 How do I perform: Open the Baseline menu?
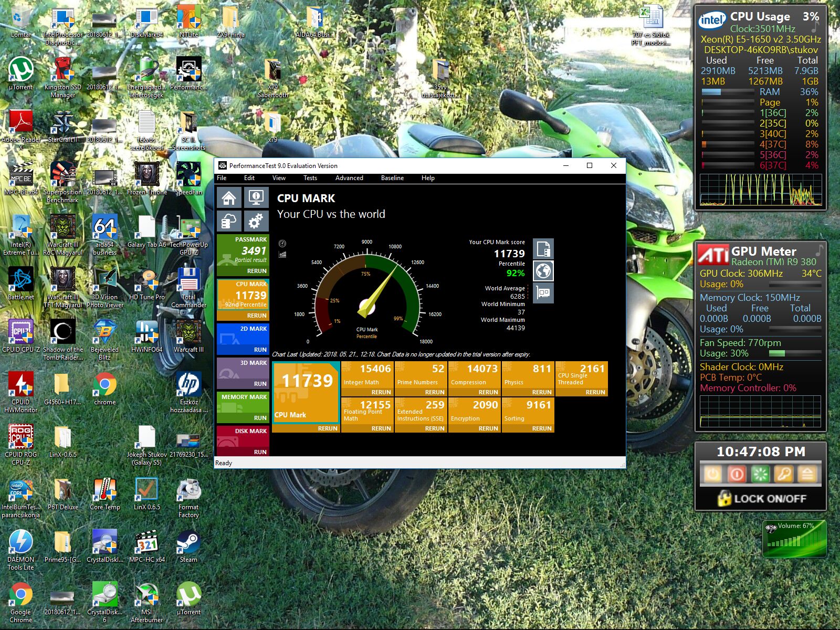tap(392, 178)
